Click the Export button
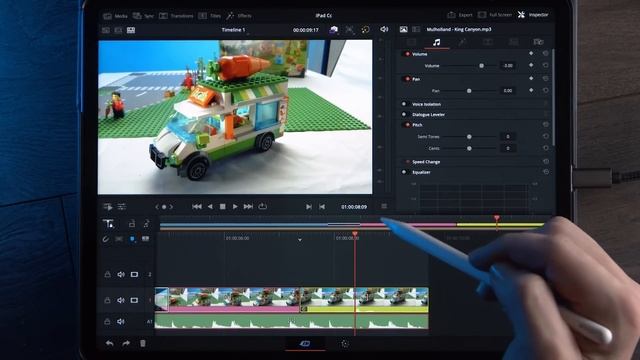640x360 pixels. (x=460, y=15)
